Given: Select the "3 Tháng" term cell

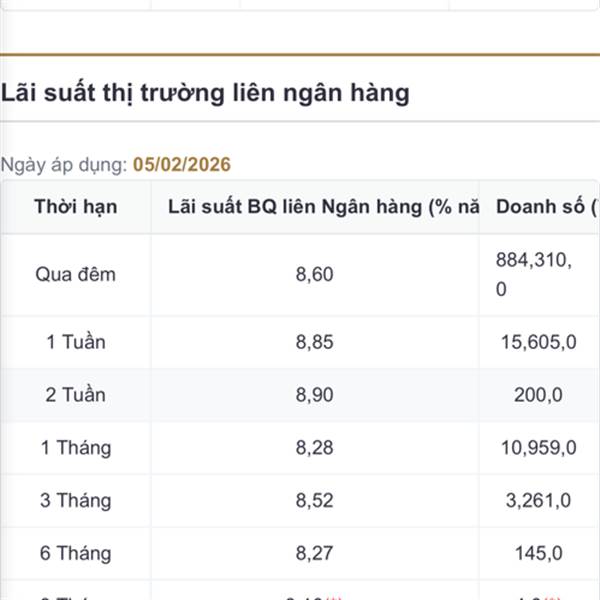Looking at the screenshot, I should coord(75,501).
